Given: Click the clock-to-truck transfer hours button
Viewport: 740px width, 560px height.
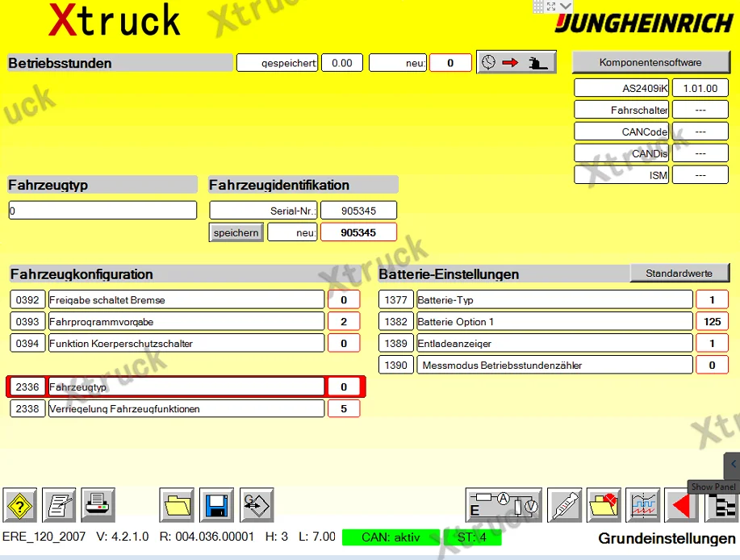Looking at the screenshot, I should click(x=516, y=62).
